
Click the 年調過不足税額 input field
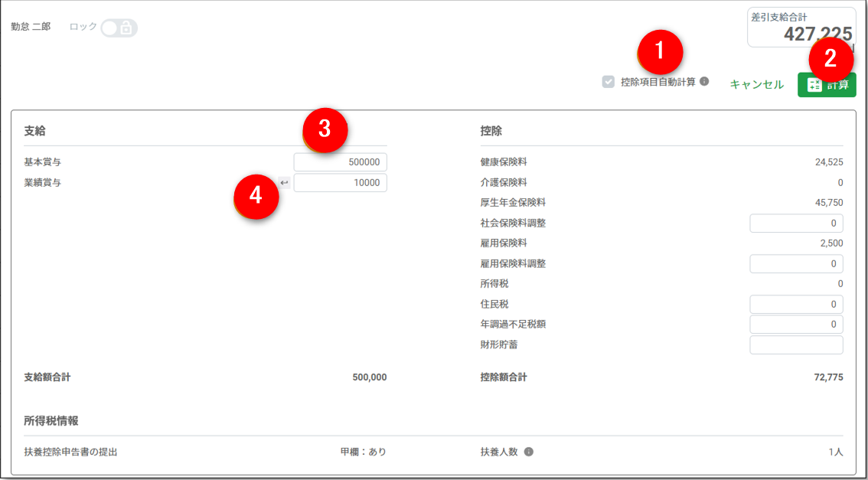tap(796, 325)
